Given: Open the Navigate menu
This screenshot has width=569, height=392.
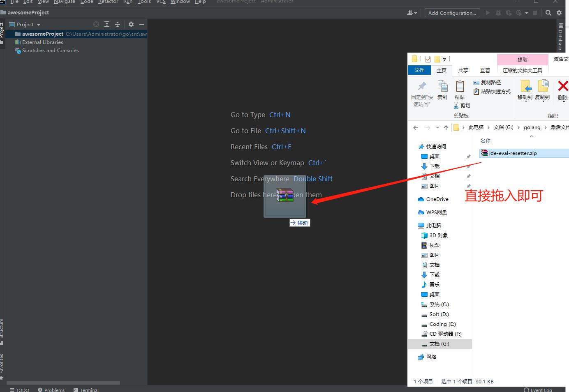Looking at the screenshot, I should 65,2.
